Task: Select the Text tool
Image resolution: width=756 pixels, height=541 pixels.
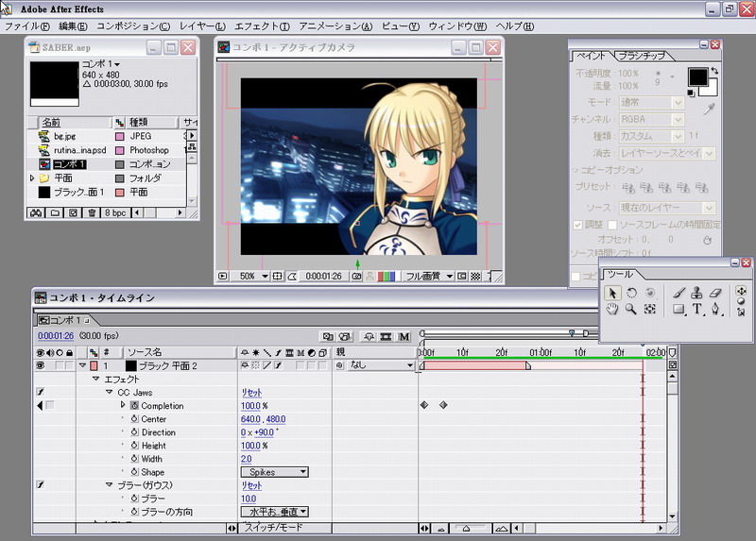Action: 697,310
